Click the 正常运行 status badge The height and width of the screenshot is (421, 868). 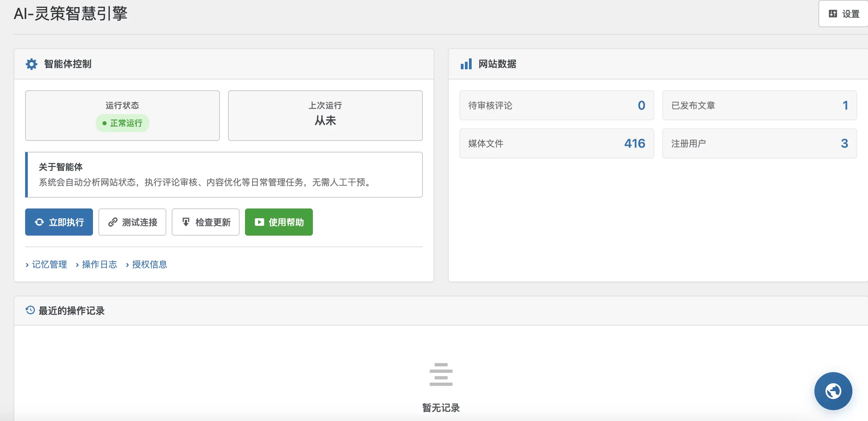[x=122, y=123]
